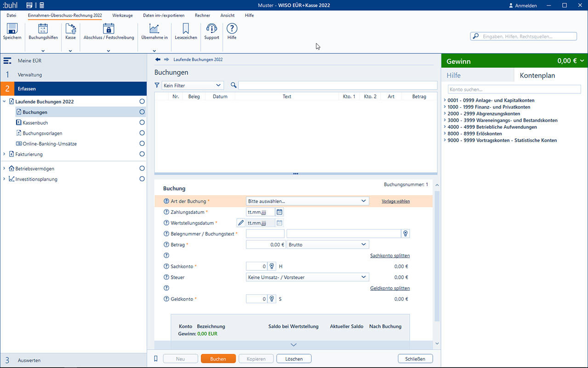Image resolution: width=588 pixels, height=368 pixels.
Task: Click the Betrag 0,00 € input field
Action: (x=266, y=245)
